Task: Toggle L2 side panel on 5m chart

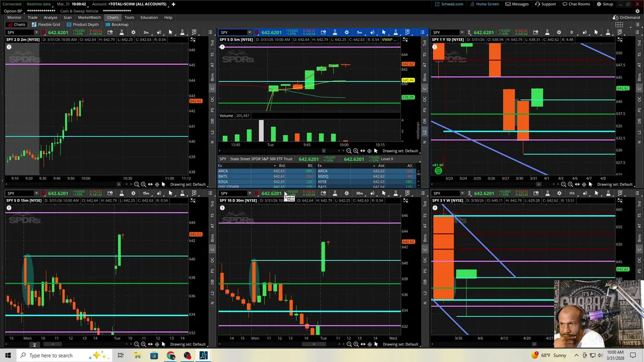Action: [x=425, y=132]
